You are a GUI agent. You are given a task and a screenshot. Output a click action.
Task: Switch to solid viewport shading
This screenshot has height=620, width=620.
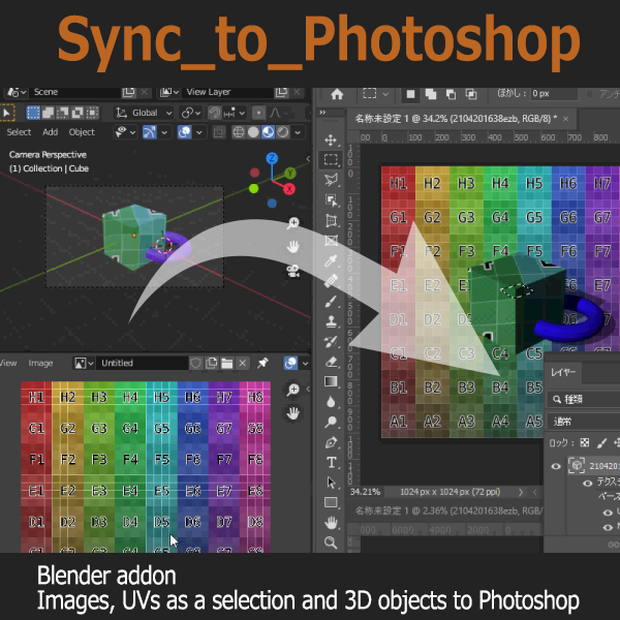click(253, 132)
